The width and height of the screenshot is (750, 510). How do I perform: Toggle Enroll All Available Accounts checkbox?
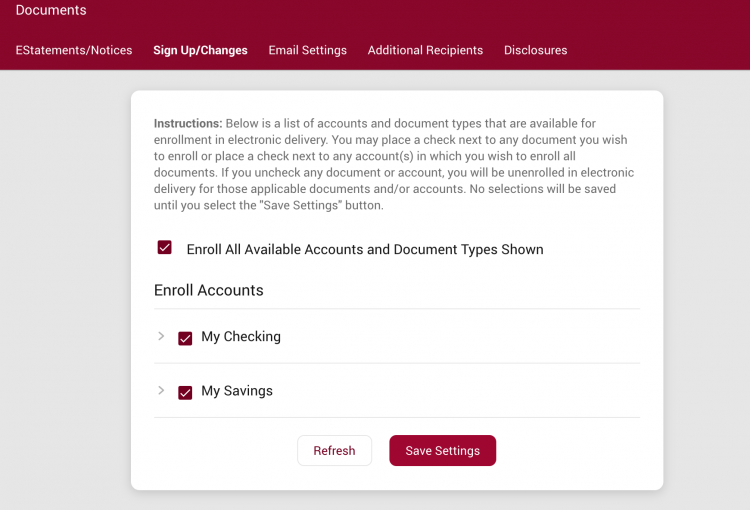pos(165,247)
